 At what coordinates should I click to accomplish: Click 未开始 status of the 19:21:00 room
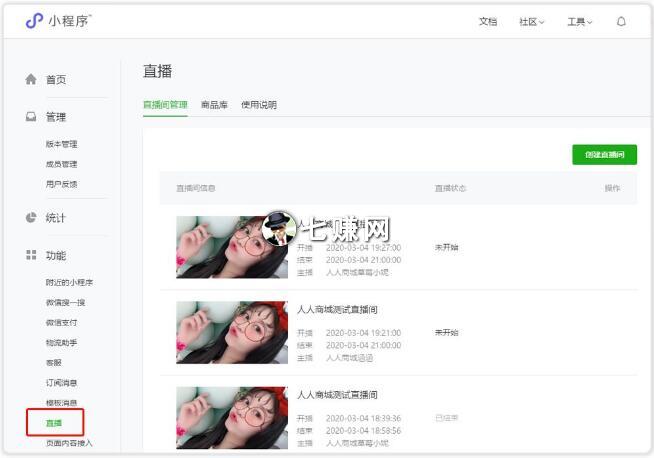coord(446,332)
